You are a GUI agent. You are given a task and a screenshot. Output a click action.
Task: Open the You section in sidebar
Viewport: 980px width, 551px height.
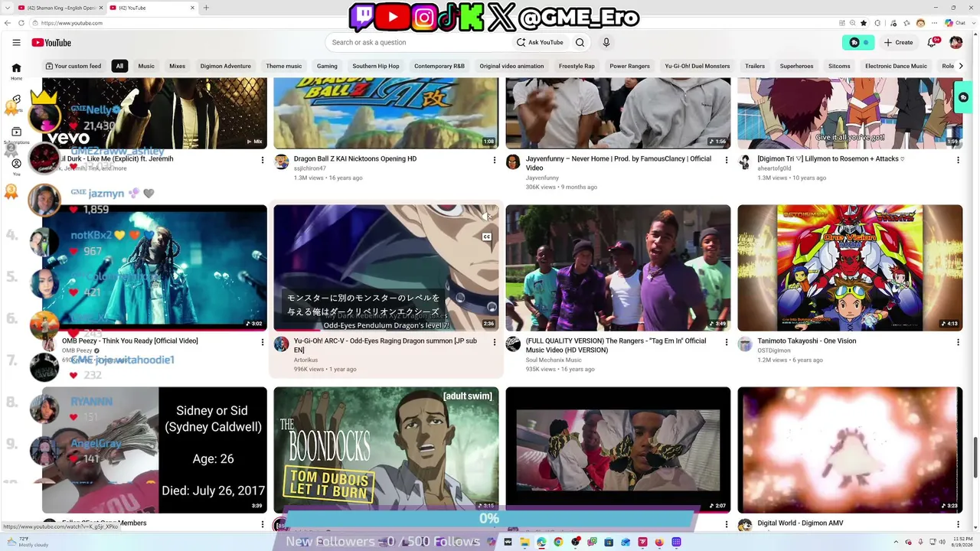pos(16,166)
